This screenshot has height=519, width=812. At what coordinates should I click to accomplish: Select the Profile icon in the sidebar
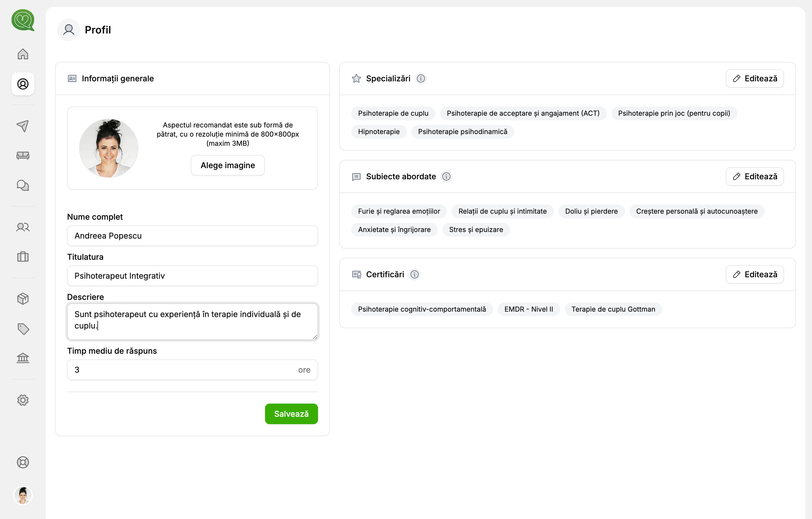[x=23, y=84]
